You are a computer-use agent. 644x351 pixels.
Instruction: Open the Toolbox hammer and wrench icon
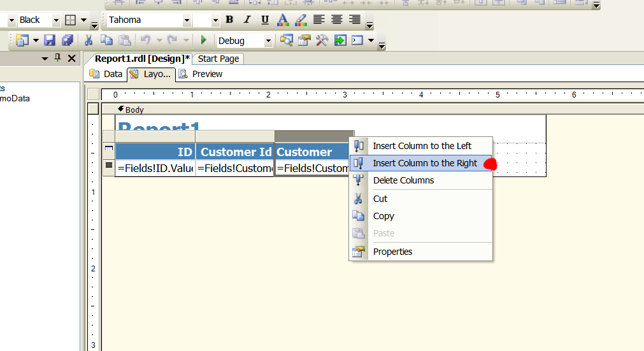[322, 40]
